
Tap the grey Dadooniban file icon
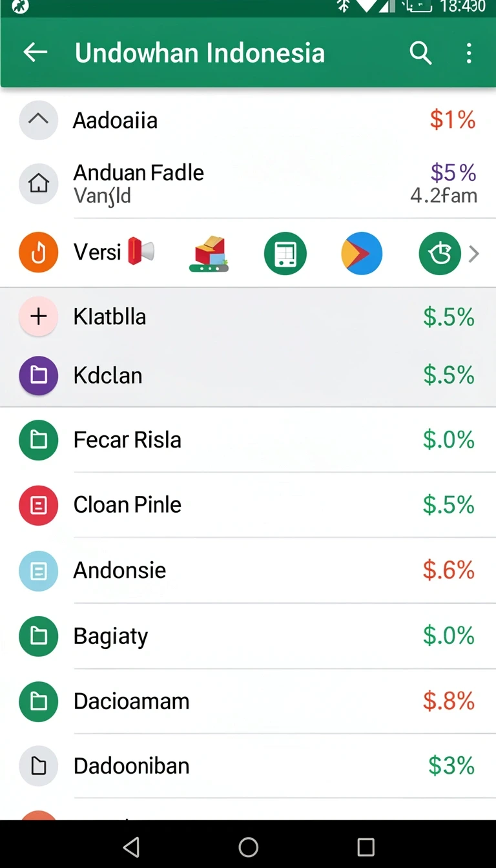click(39, 766)
